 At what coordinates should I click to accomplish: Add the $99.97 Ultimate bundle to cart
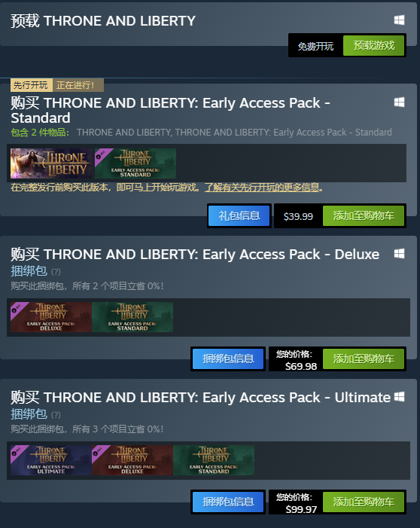pyautogui.click(x=364, y=502)
